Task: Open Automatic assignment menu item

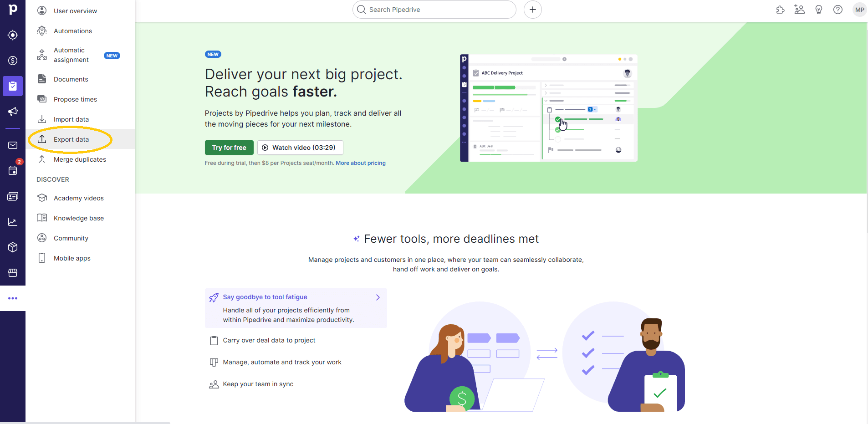Action: coord(80,55)
